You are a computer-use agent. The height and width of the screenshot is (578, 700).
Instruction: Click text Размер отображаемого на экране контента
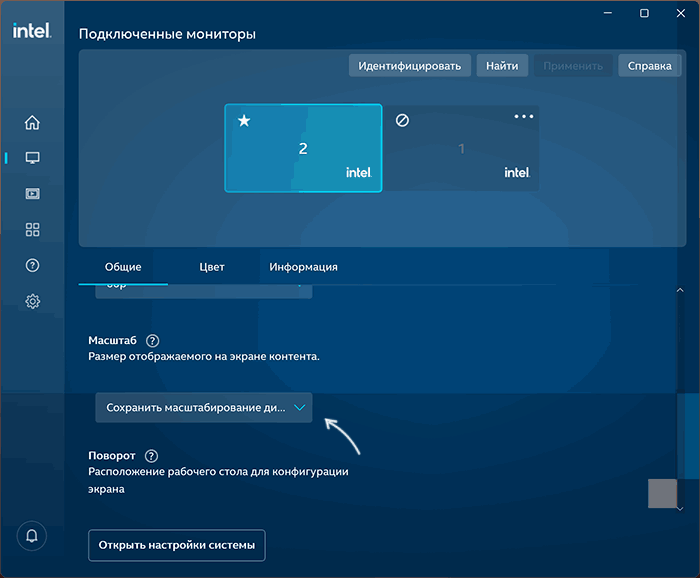pos(204,357)
